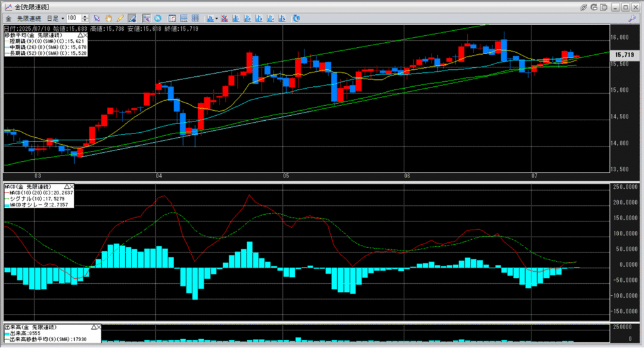
Task: Select the arrow pointer tool
Action: point(97,18)
